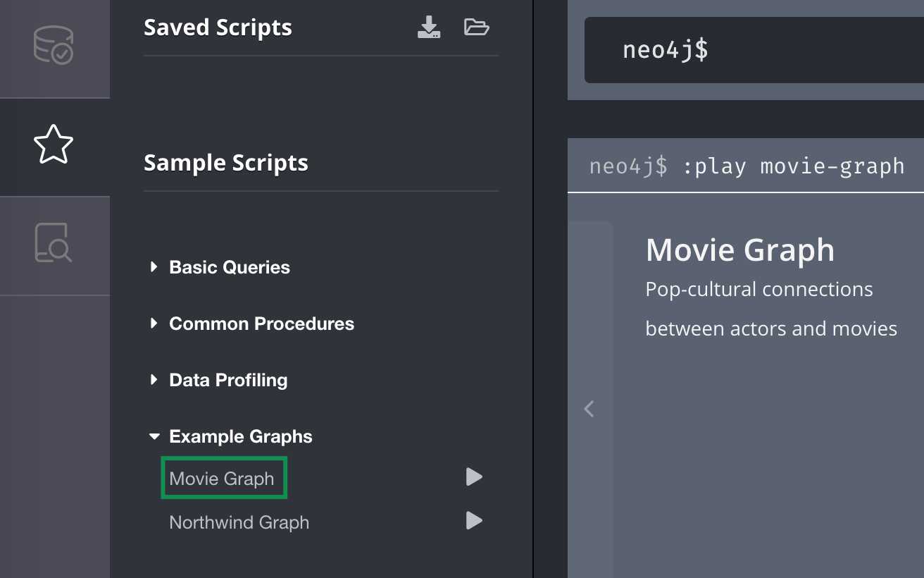Run the Northwind Graph script play arrow
This screenshot has width=924, height=578.
click(x=474, y=521)
